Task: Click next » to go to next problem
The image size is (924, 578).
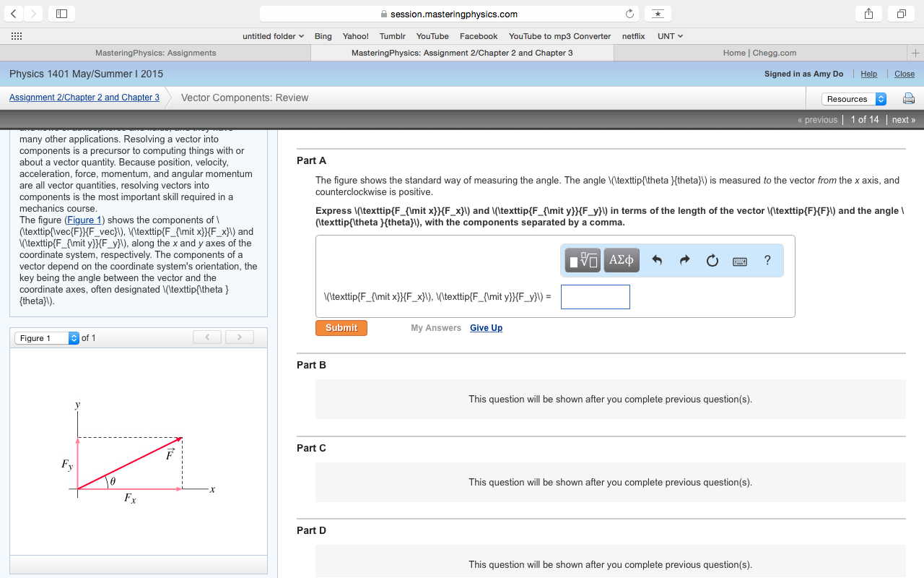Action: 904,119
